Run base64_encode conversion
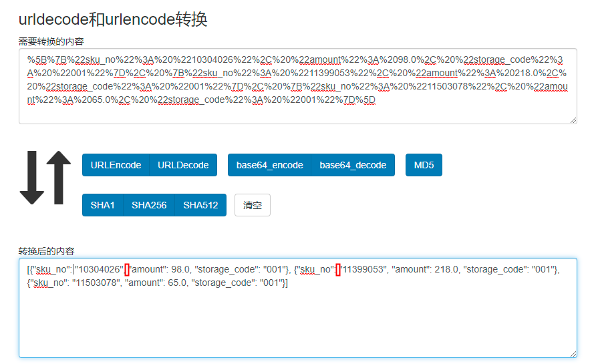592x364 pixels. point(269,165)
